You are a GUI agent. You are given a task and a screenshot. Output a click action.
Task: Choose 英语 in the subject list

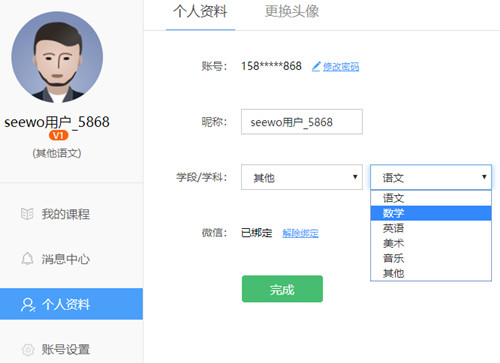tap(431, 228)
